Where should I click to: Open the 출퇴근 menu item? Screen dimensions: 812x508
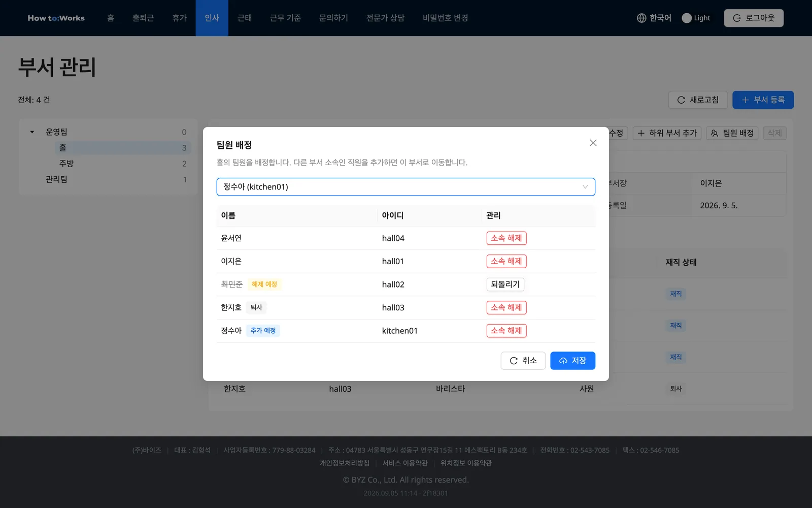(143, 18)
